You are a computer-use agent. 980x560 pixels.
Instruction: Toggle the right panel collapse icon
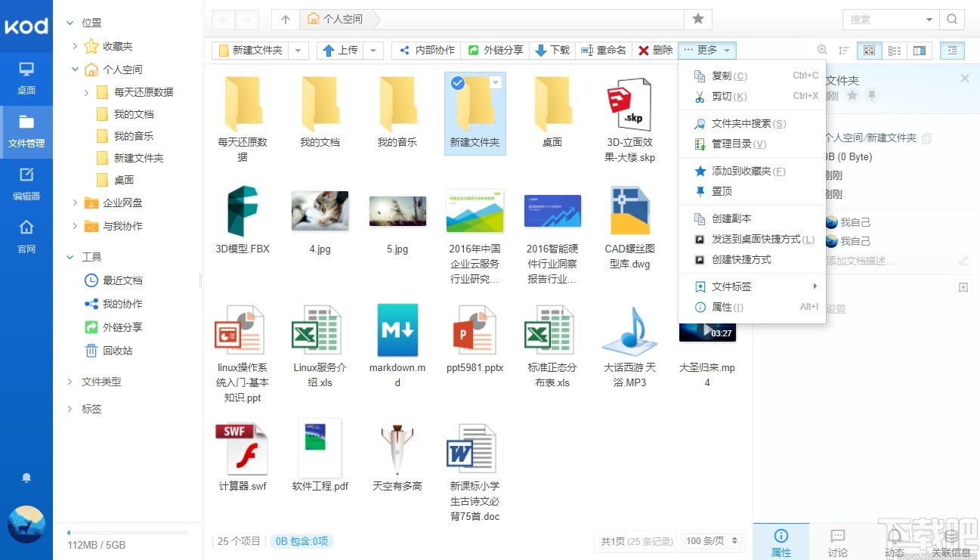pyautogui.click(x=951, y=50)
